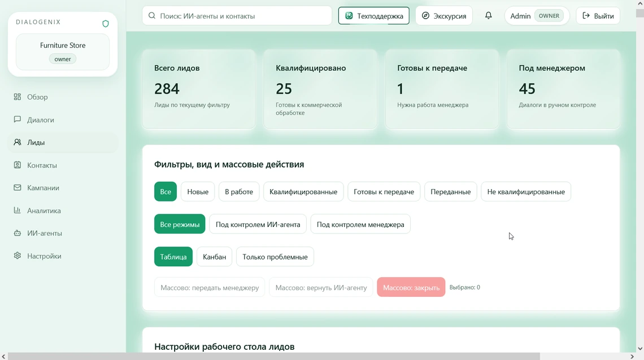Click the Кампании envelope icon
644x360 pixels.
[x=18, y=187]
